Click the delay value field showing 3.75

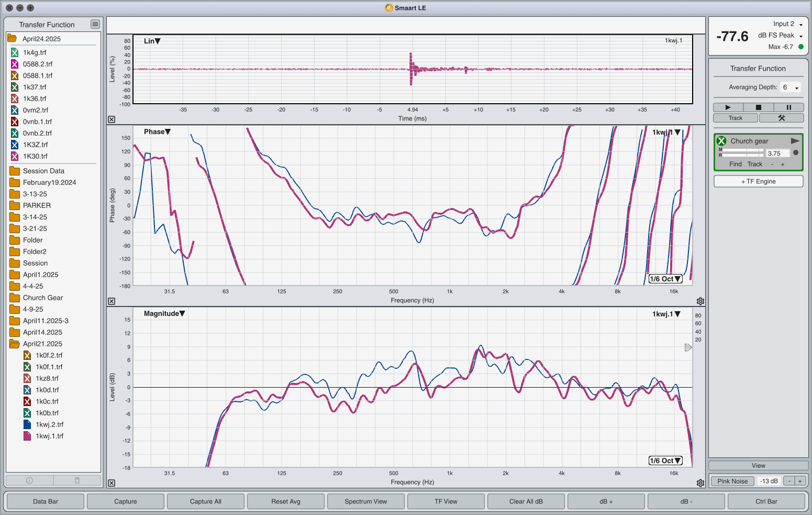[777, 154]
